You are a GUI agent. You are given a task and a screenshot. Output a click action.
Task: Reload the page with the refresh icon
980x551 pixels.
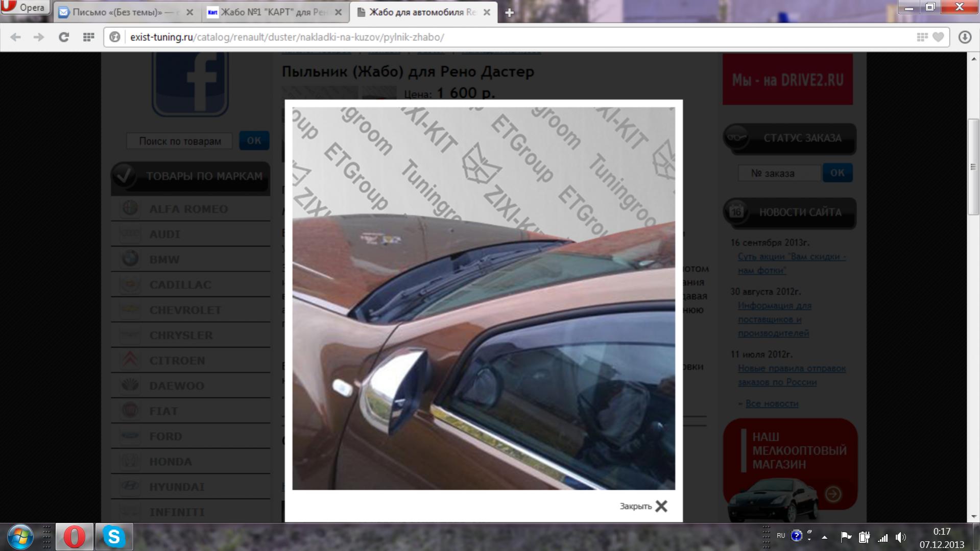point(64,37)
